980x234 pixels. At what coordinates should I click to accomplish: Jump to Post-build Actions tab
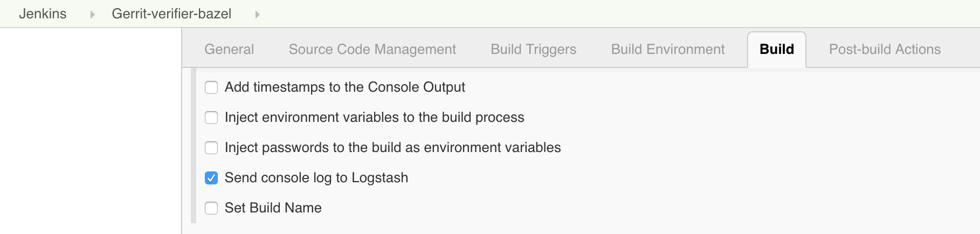click(x=884, y=49)
